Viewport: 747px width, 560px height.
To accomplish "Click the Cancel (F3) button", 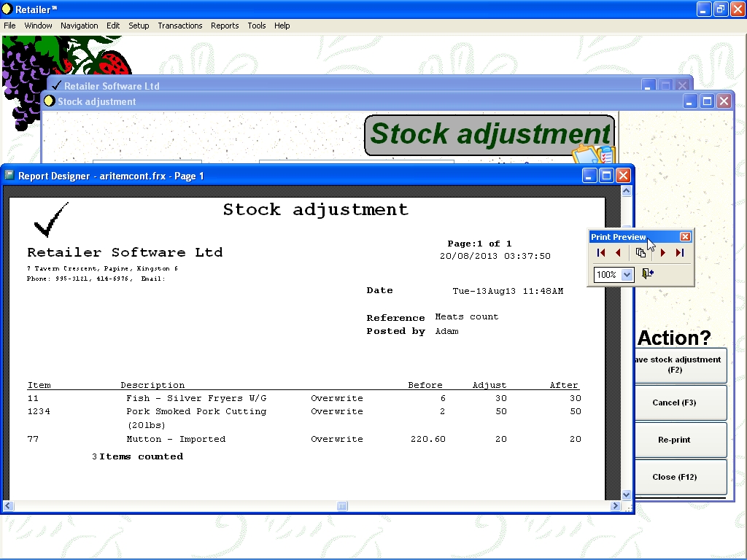I will pyautogui.click(x=674, y=402).
